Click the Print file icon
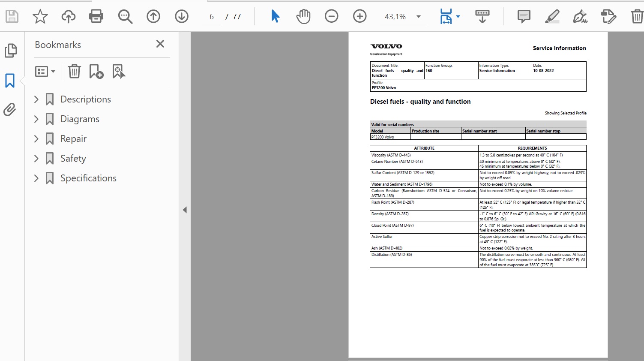The image size is (644, 361). 96,17
